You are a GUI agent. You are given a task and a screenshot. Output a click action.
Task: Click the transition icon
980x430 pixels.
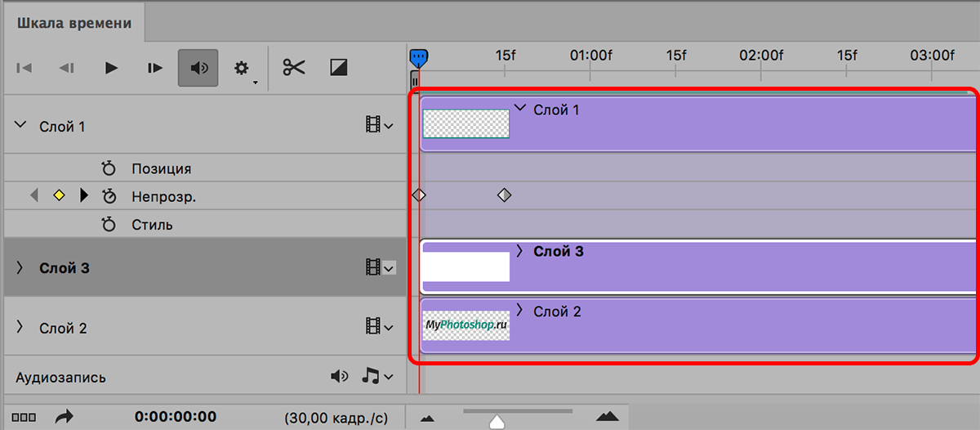(x=339, y=68)
